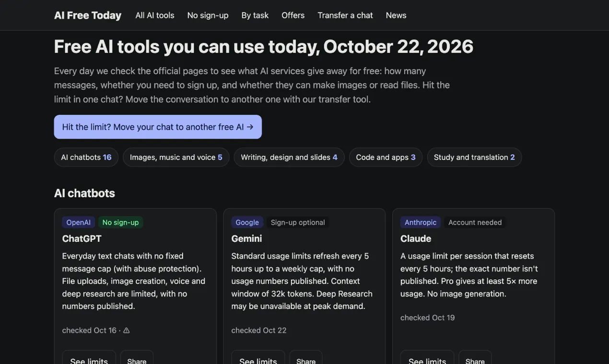Image resolution: width=609 pixels, height=364 pixels.
Task: Click the checked Oct 22 text on Gemini card
Action: 259,330
